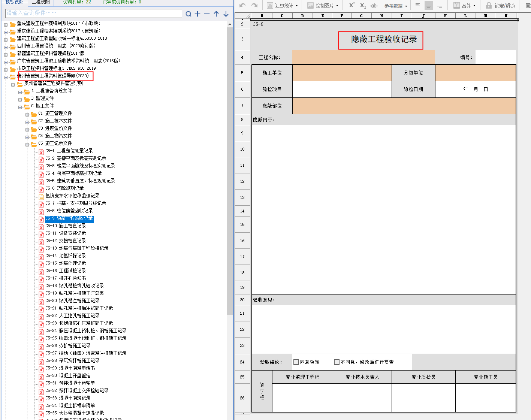The width and height of the screenshot is (531, 420).
Task: Click the plus expand-all icon
Action: click(x=197, y=14)
